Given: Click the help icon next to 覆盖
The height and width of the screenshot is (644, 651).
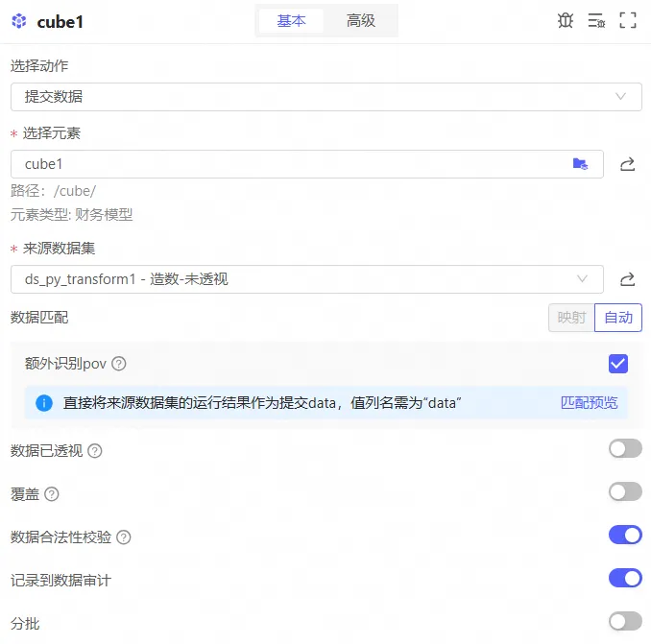Looking at the screenshot, I should click(52, 494).
